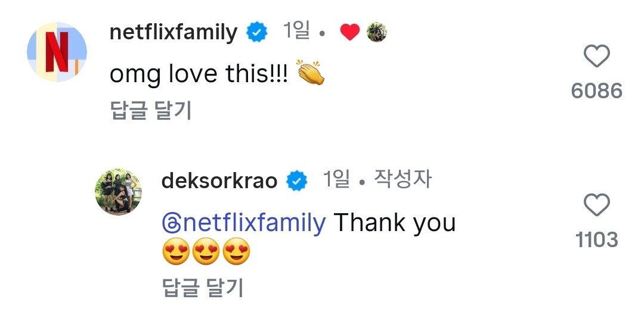The width and height of the screenshot is (644, 318).
Task: Click the red heart beside netflixfamily's timestamp
Action: click(349, 33)
